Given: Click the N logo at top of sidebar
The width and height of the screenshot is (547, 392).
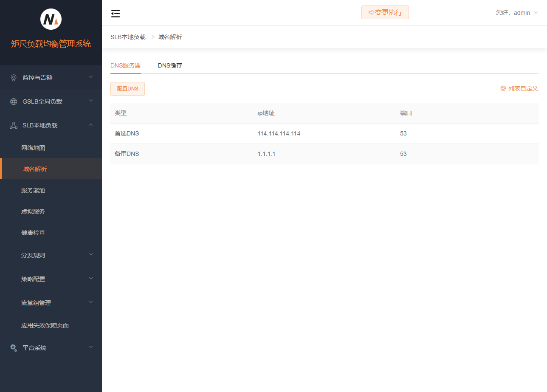Looking at the screenshot, I should (51, 19).
